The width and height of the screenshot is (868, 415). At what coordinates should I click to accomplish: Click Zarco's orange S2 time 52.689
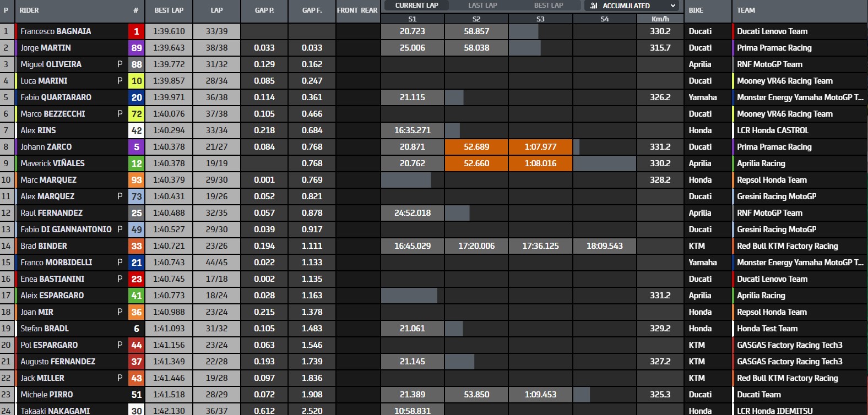coord(476,147)
